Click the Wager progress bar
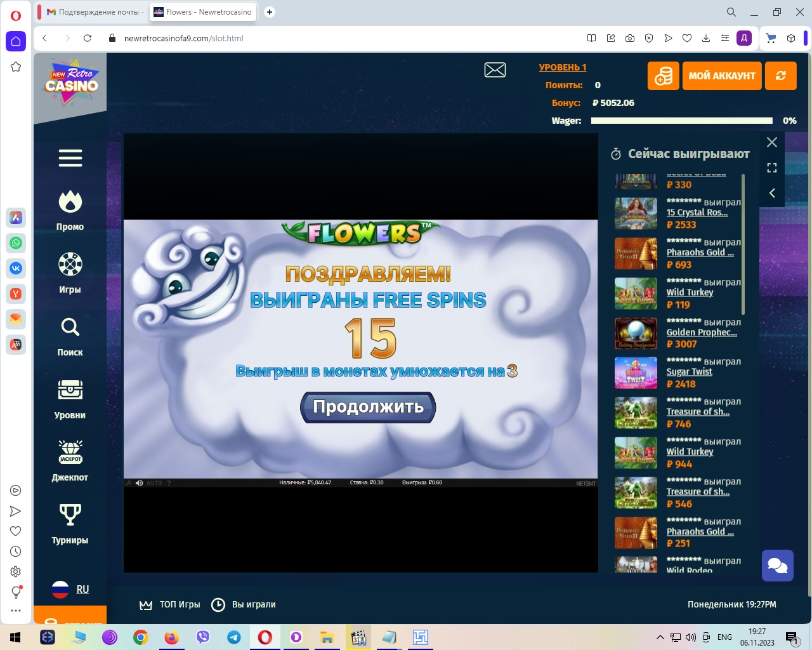812x650 pixels. tap(682, 121)
